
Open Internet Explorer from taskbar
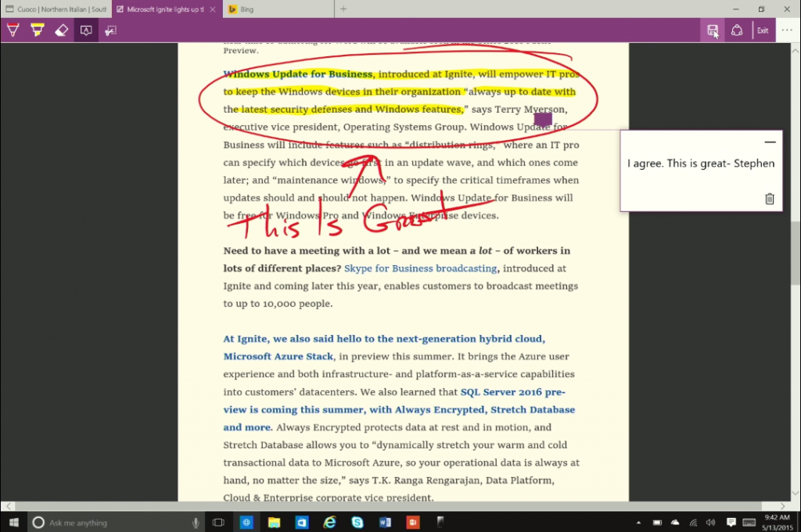[330, 523]
